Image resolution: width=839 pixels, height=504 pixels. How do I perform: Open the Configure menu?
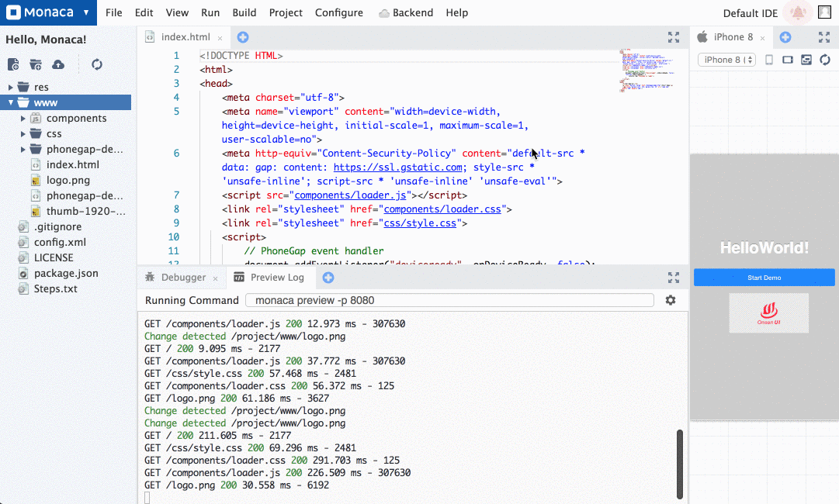[x=338, y=12]
